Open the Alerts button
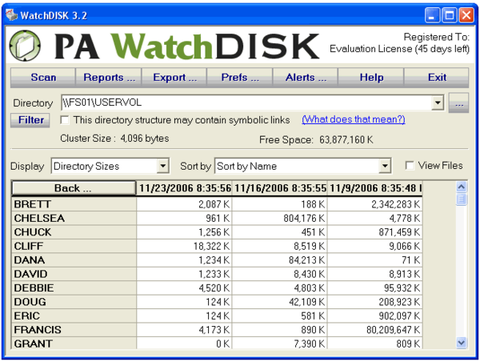480x362 pixels. click(x=306, y=78)
